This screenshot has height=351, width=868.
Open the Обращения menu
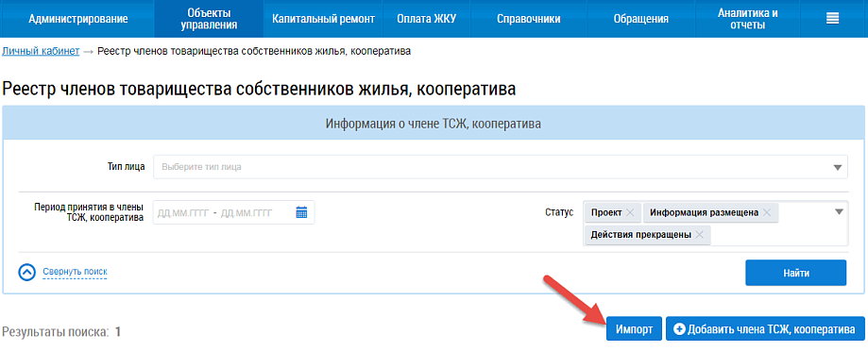pos(641,19)
